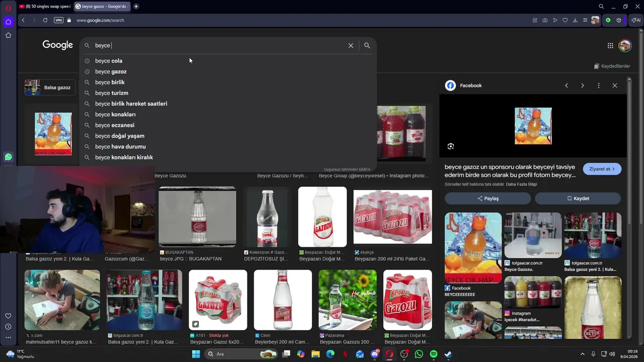Pick suggestion beyce hava durumu
The width and height of the screenshot is (644, 362).
tap(228, 147)
